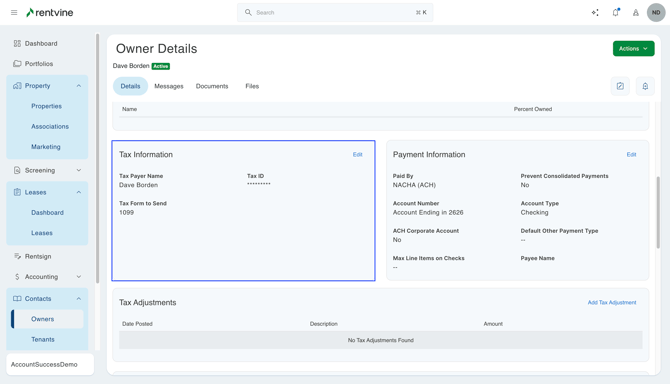Switch to the Files tab
The height and width of the screenshot is (384, 670).
click(252, 86)
